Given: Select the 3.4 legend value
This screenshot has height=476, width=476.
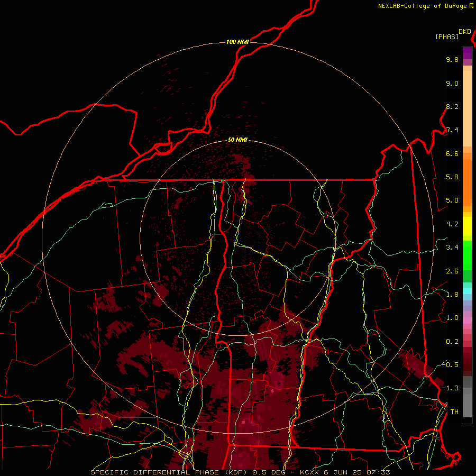Looking at the screenshot, I should click(452, 248).
